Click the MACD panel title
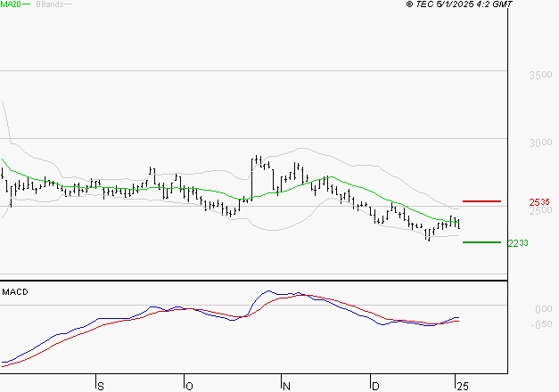The height and width of the screenshot is (392, 559). coord(15,291)
